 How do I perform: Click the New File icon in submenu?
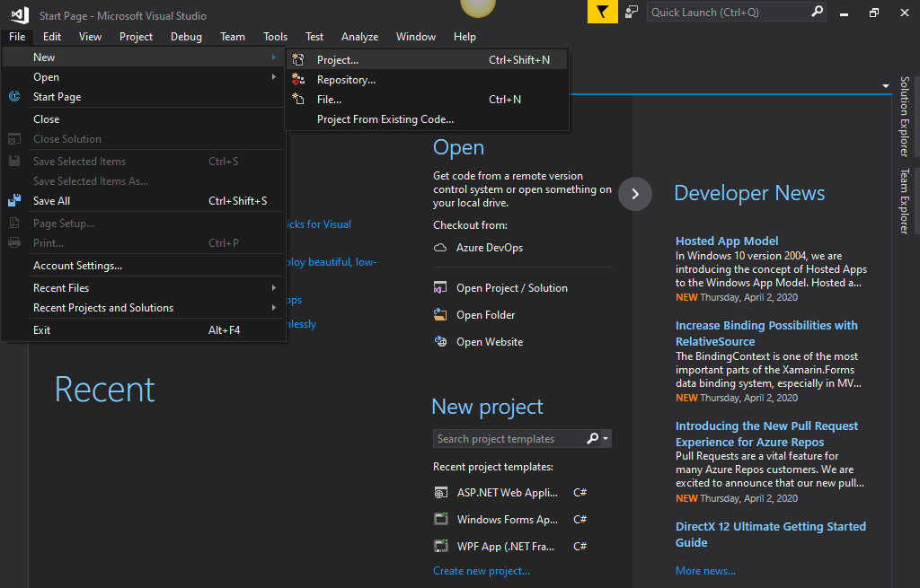tap(298, 99)
